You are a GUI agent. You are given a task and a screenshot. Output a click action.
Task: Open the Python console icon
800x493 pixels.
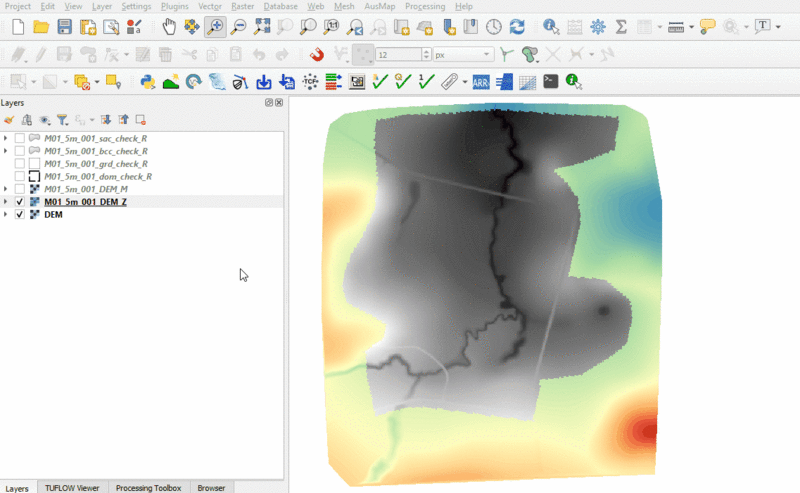pos(148,82)
